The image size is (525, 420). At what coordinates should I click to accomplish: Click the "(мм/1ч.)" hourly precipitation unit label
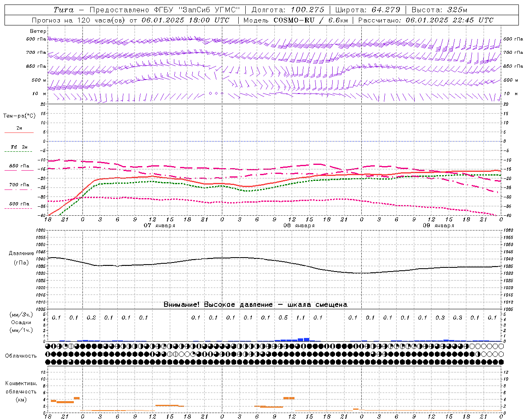point(21,330)
